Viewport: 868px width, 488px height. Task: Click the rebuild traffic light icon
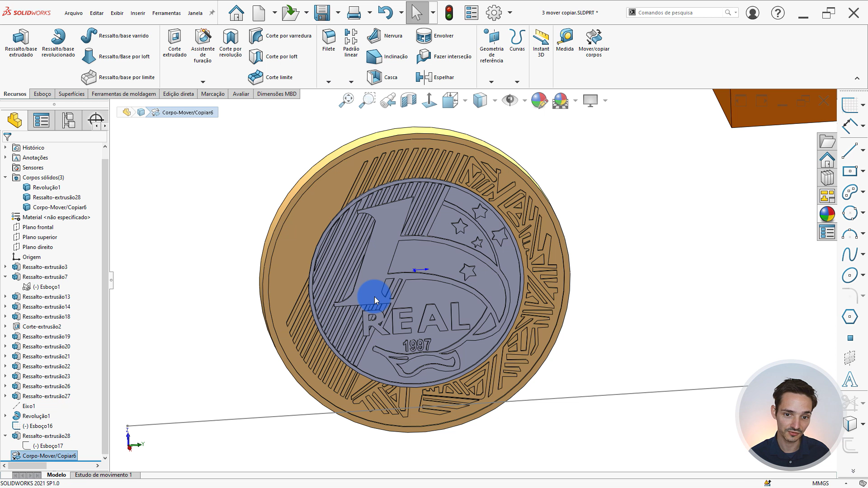pyautogui.click(x=448, y=13)
